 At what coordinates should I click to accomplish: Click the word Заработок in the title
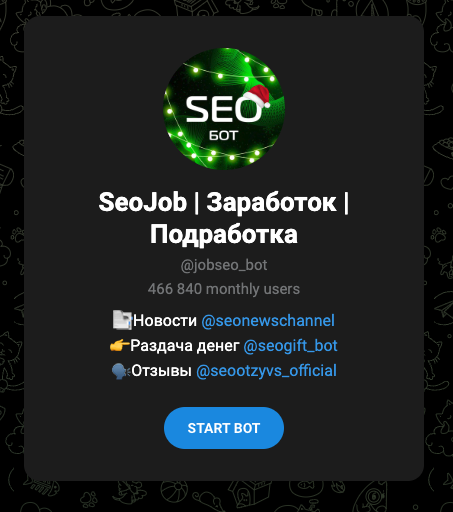(x=271, y=202)
